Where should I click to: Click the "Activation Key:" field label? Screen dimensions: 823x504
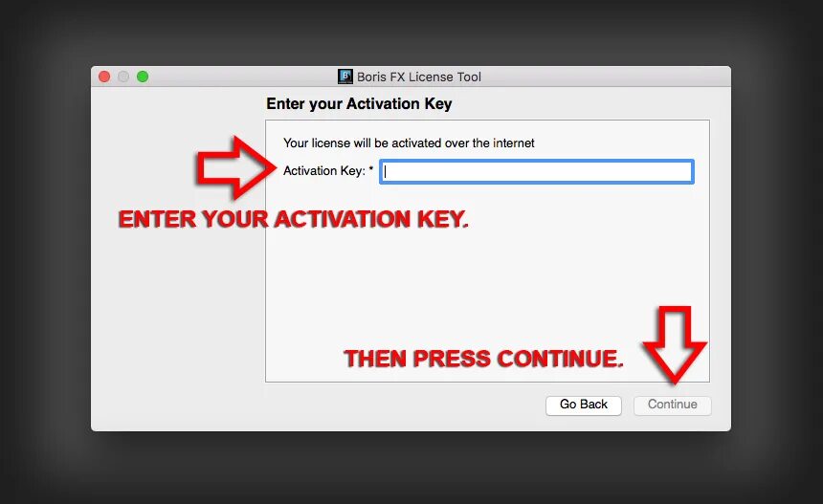[323, 171]
